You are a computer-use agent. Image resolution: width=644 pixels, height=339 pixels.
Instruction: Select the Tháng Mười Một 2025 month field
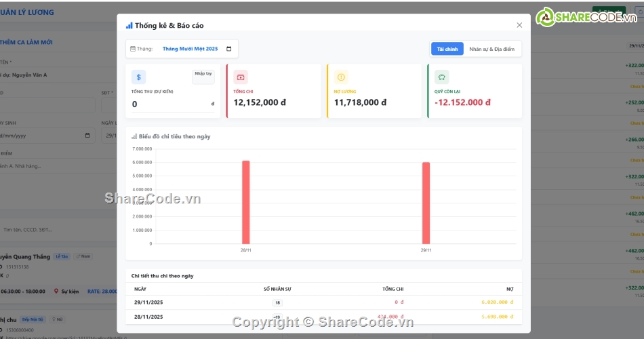tap(190, 49)
